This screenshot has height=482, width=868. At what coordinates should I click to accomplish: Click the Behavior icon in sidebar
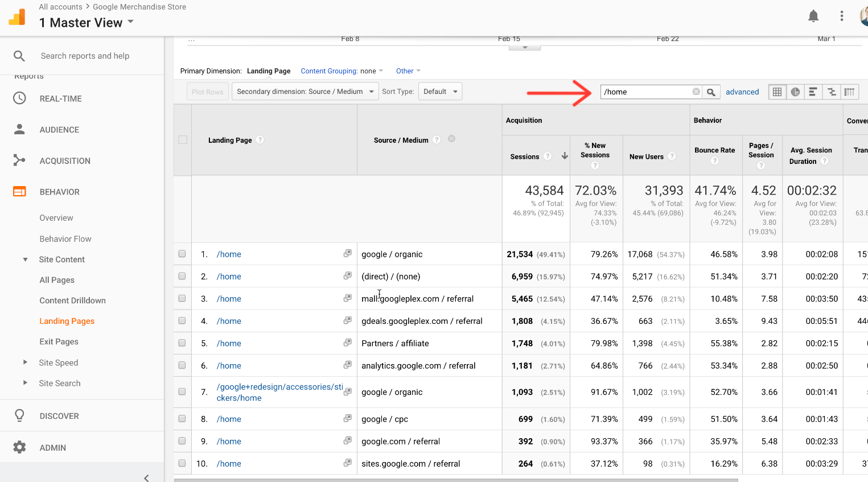tap(19, 192)
